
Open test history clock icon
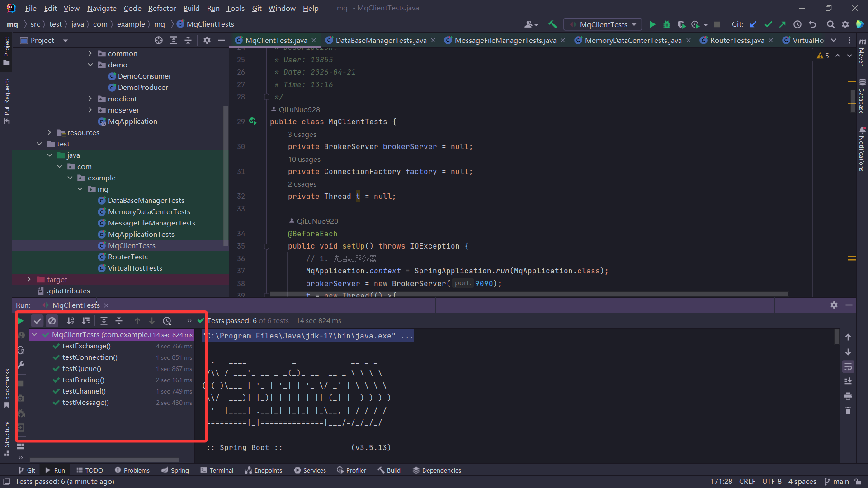click(x=167, y=321)
